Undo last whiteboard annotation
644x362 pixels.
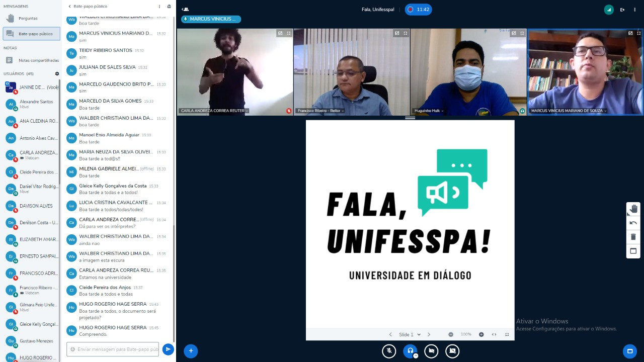click(x=633, y=223)
